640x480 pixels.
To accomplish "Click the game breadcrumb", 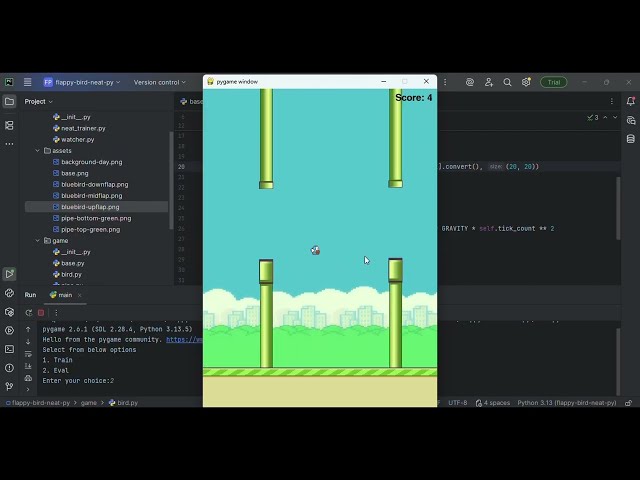I will 89,403.
